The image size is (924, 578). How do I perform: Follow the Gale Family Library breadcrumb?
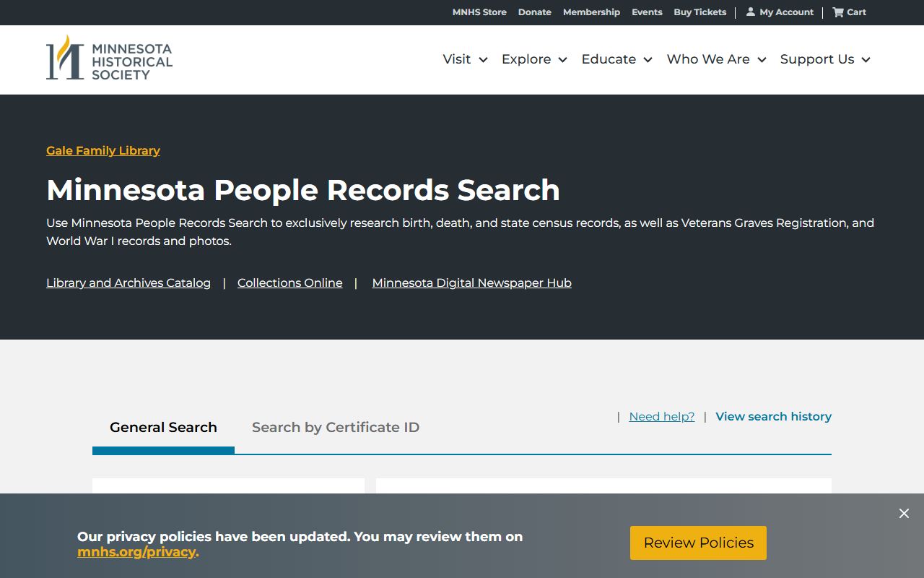click(x=103, y=150)
